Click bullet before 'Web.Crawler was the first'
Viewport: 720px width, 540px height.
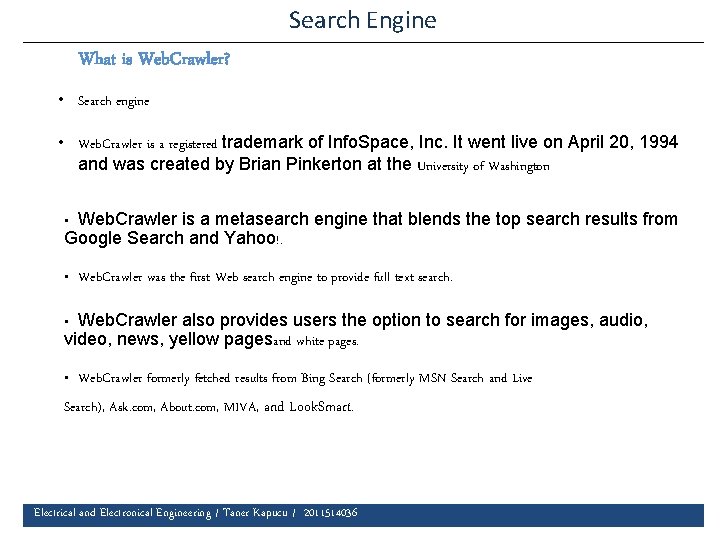(64, 277)
